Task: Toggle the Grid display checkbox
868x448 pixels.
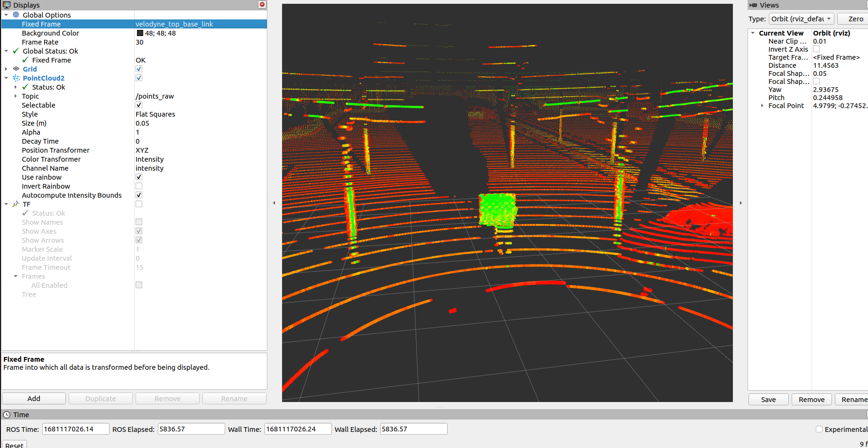Action: point(139,69)
